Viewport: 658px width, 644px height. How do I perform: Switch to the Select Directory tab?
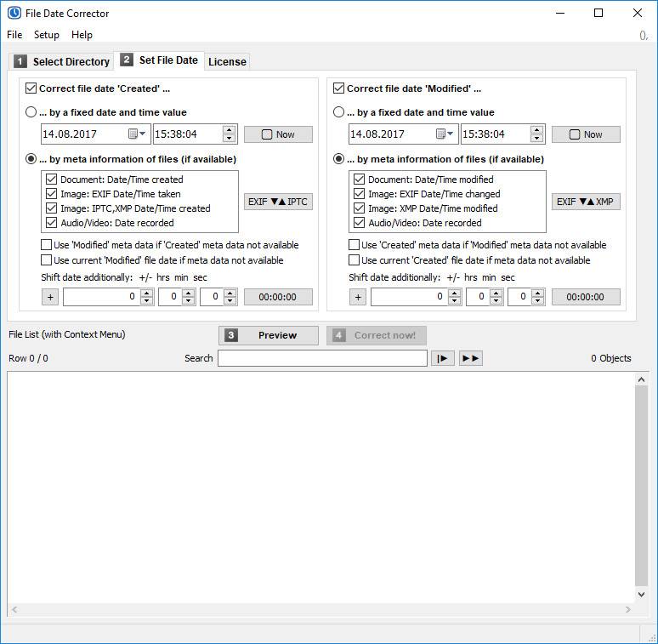62,62
